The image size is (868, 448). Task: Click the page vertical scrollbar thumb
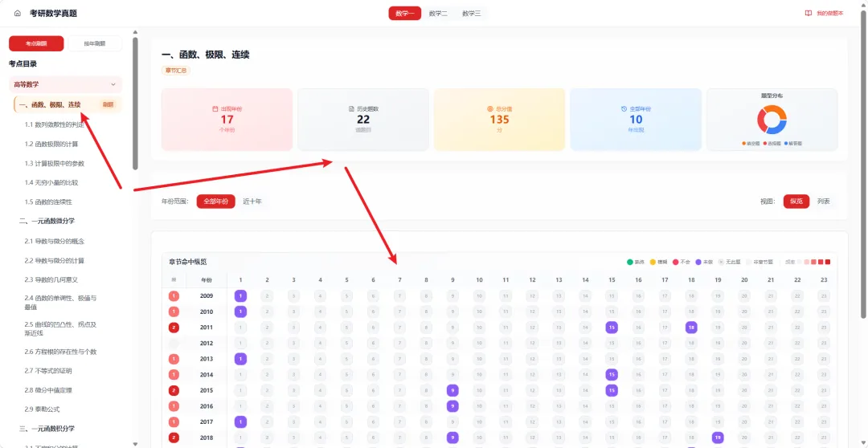864,164
